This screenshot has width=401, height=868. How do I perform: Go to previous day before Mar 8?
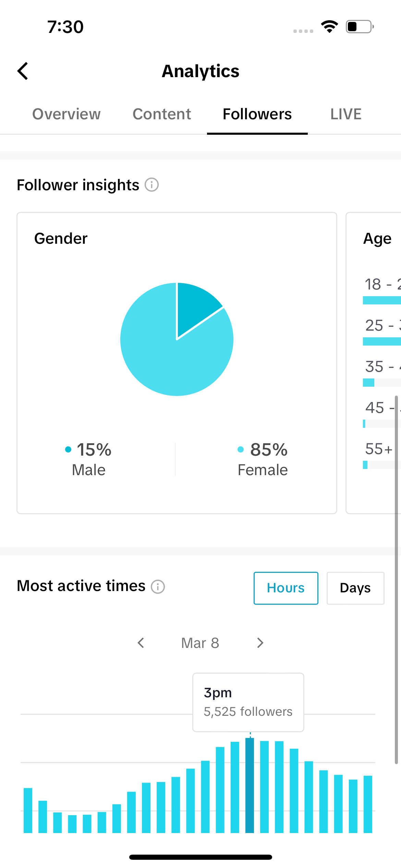[141, 643]
